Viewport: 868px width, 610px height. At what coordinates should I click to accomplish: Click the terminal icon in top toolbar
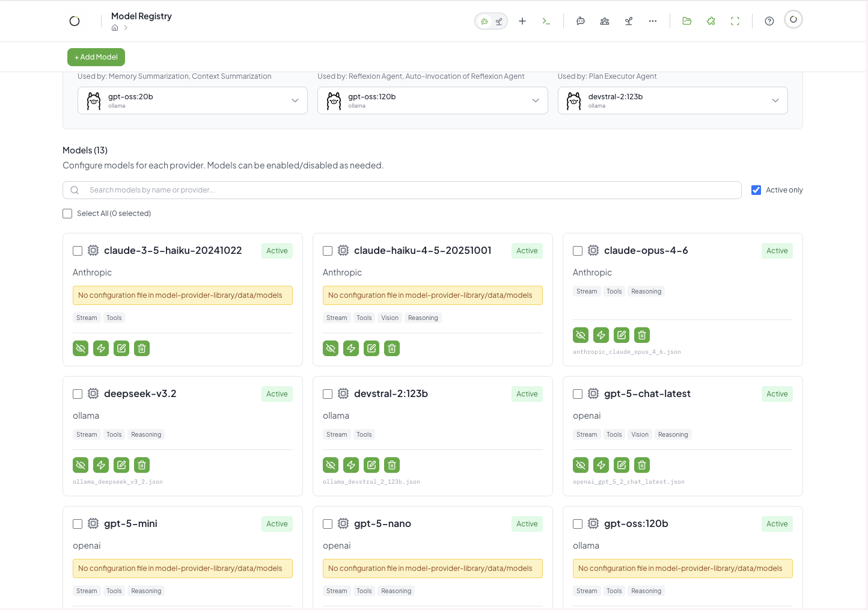(x=546, y=21)
